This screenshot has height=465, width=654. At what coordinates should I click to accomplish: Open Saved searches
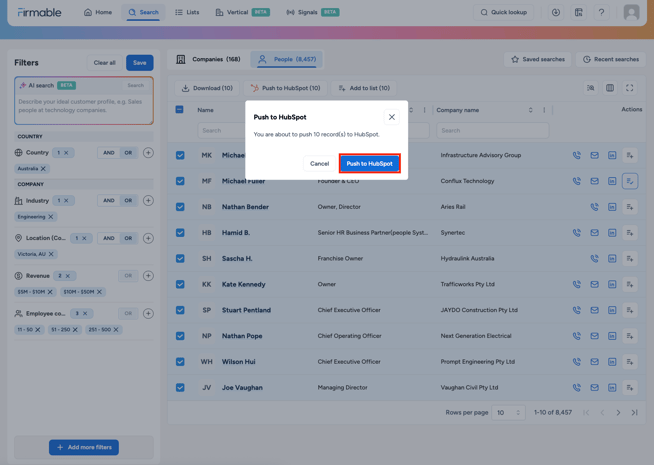[538, 59]
